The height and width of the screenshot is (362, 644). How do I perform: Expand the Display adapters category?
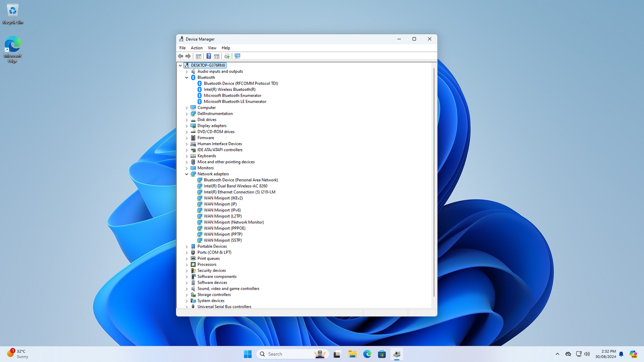187,126
